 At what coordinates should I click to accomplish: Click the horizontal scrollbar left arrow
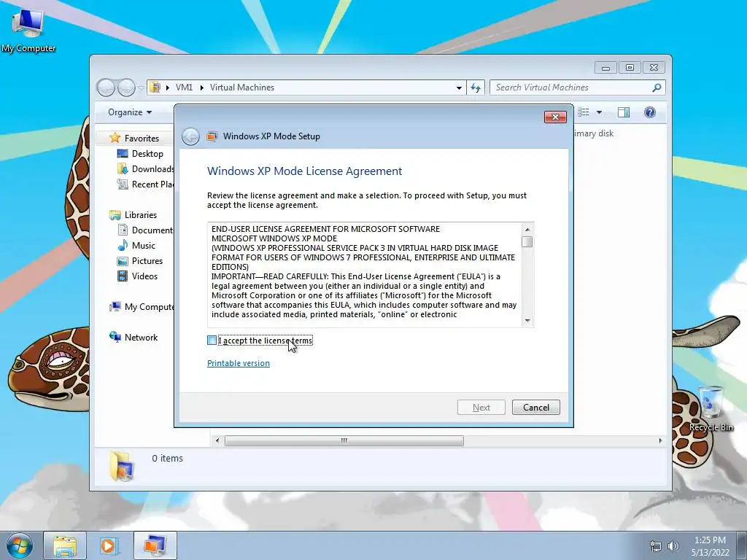(217, 441)
